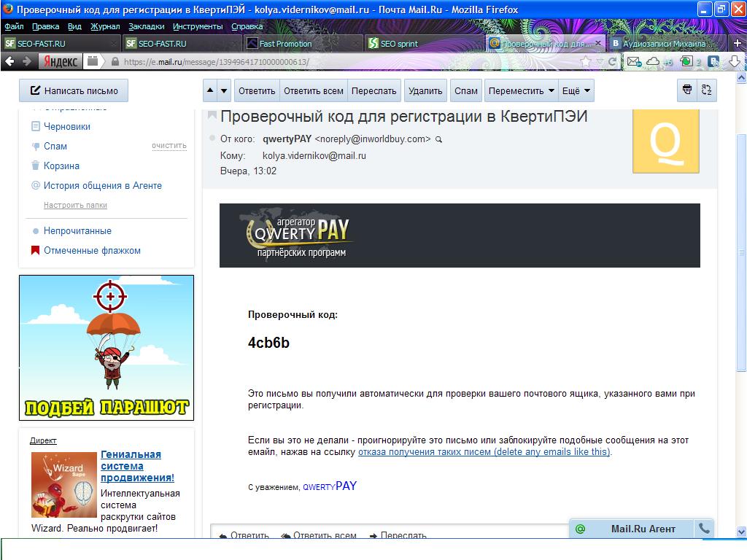Click the address bar URL field

tap(348, 61)
